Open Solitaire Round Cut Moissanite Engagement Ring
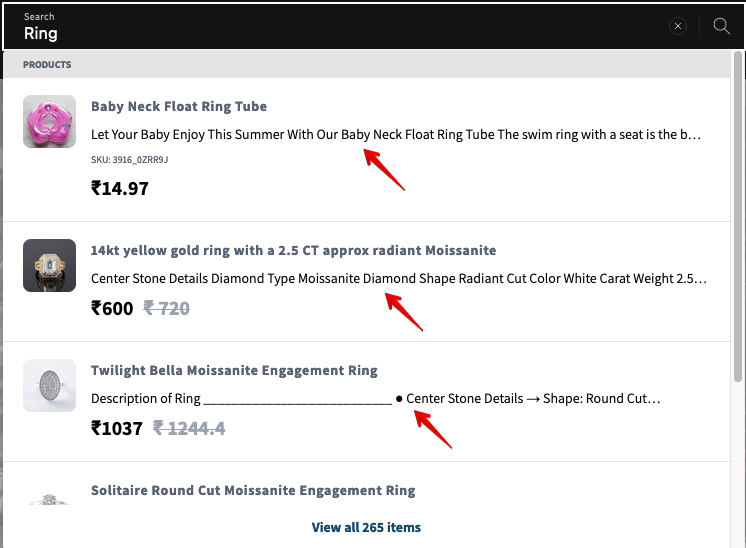This screenshot has width=746, height=548. click(x=253, y=490)
